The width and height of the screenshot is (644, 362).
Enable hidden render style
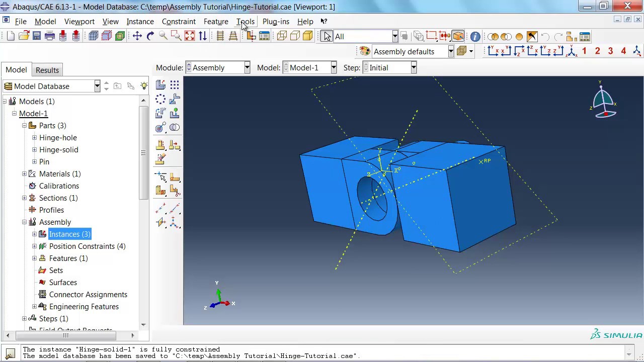295,36
